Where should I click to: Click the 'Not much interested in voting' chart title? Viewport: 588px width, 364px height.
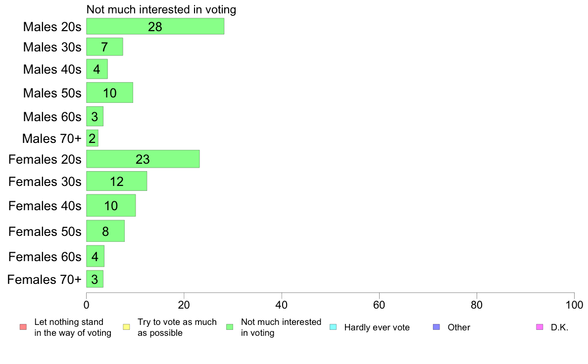[161, 9]
